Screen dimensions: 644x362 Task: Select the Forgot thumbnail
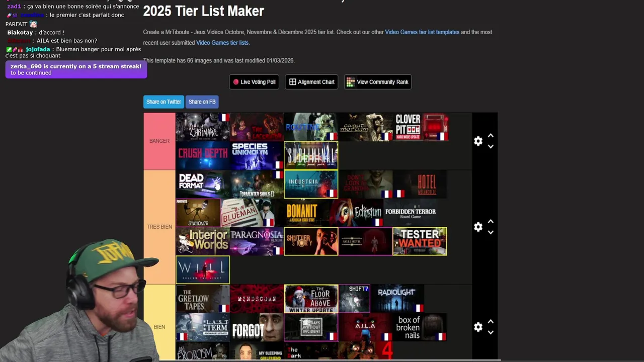(x=257, y=327)
